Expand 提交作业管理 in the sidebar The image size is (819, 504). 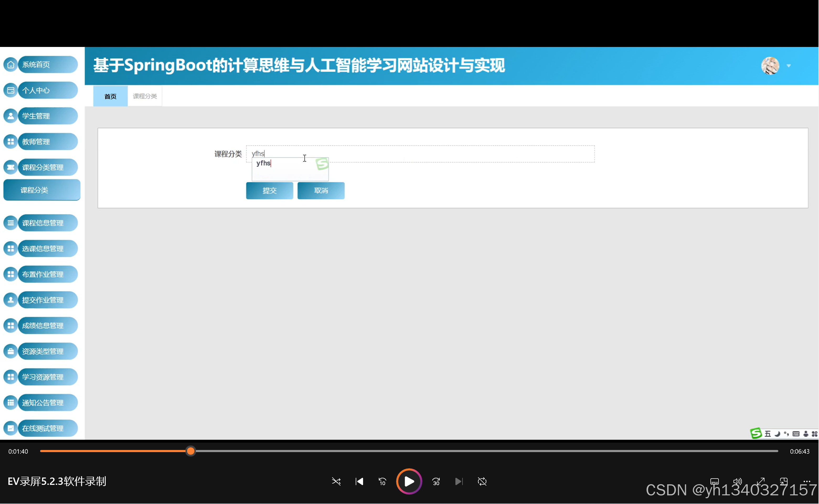(x=48, y=300)
